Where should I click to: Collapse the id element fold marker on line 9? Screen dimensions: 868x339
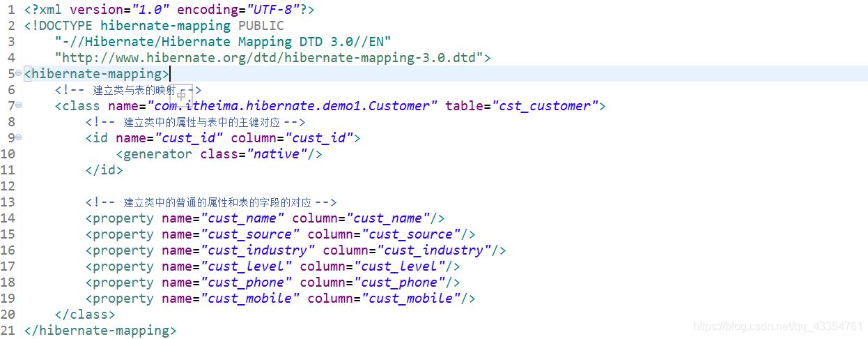[x=19, y=137]
